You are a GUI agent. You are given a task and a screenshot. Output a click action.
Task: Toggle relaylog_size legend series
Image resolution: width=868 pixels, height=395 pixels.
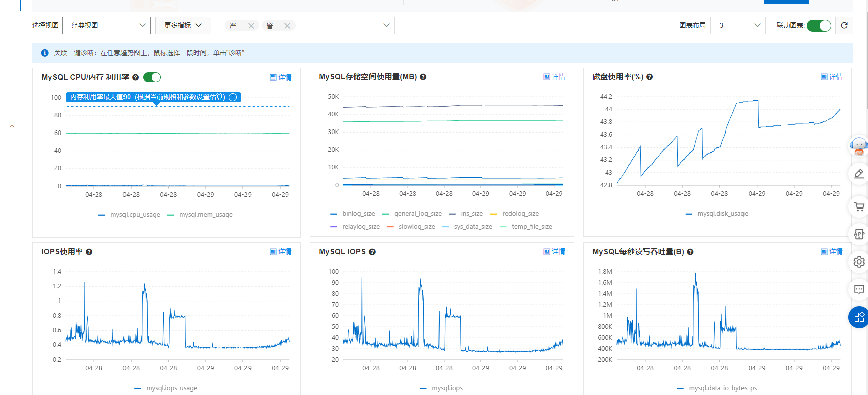[355, 227]
